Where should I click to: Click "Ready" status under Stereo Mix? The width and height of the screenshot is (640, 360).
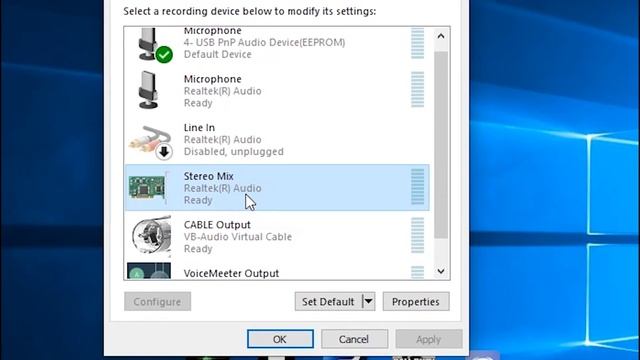point(198,200)
